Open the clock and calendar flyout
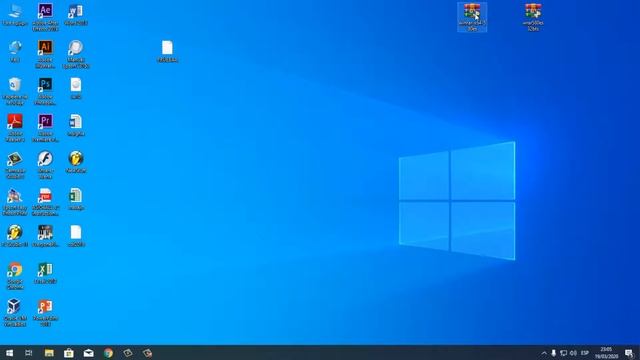The image size is (640, 360). pyautogui.click(x=607, y=353)
